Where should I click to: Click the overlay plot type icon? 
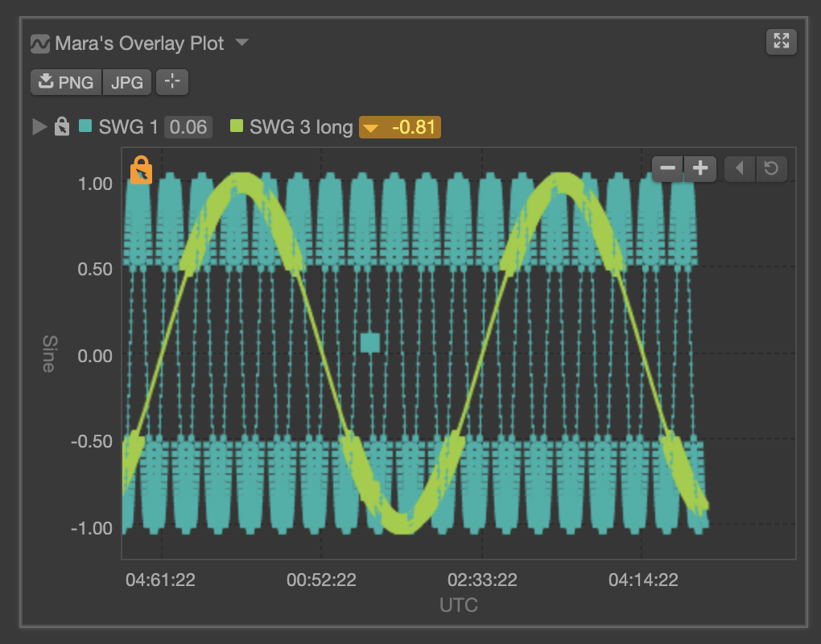pyautogui.click(x=40, y=44)
